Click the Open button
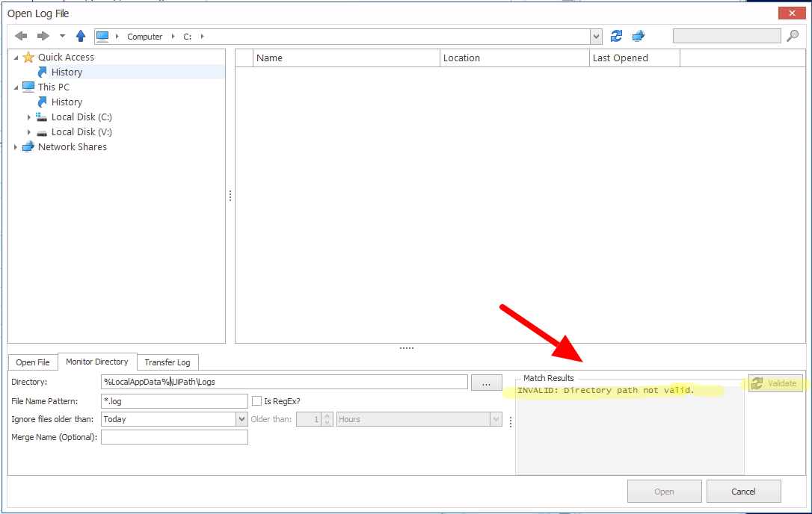The width and height of the screenshot is (812, 514). (665, 492)
